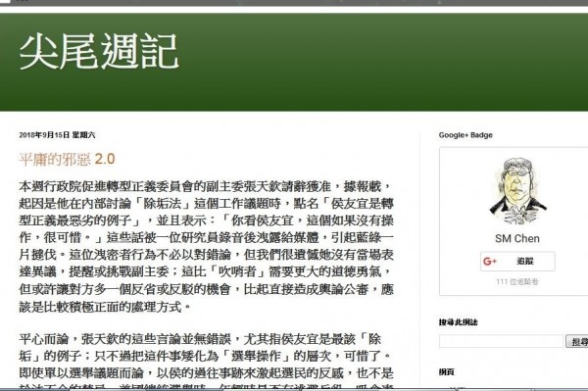Click the Google+ logo icon in the badge
This screenshot has width=588, height=391.
tap(490, 262)
